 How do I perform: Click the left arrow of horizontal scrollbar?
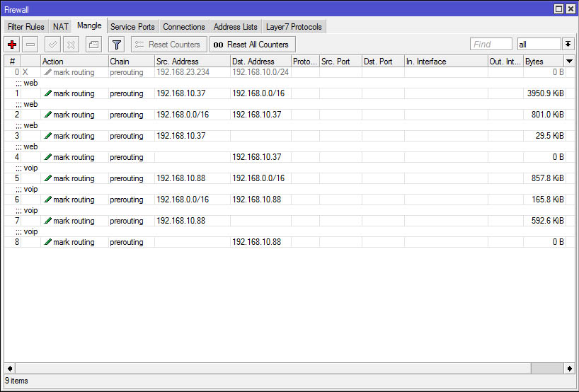(10, 368)
